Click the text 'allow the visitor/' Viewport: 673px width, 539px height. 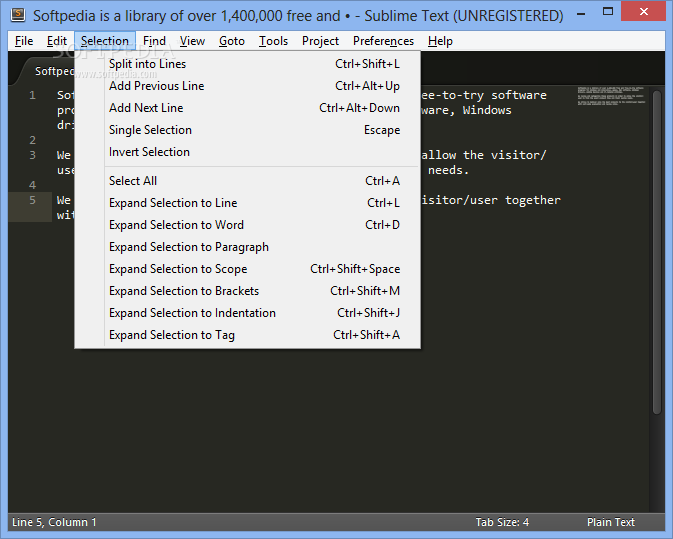pyautogui.click(x=483, y=155)
